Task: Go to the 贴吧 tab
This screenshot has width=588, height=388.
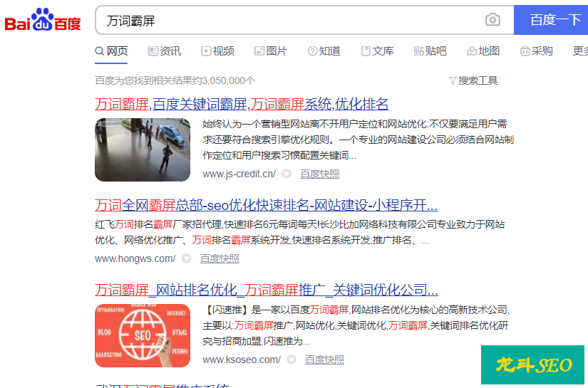Action: coord(430,51)
